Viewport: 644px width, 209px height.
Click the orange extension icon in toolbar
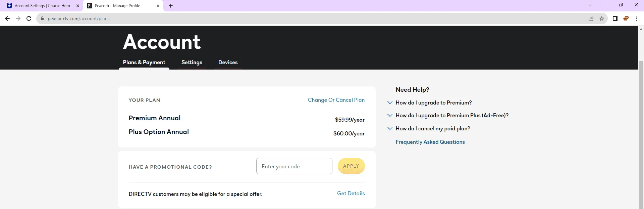[x=626, y=18]
